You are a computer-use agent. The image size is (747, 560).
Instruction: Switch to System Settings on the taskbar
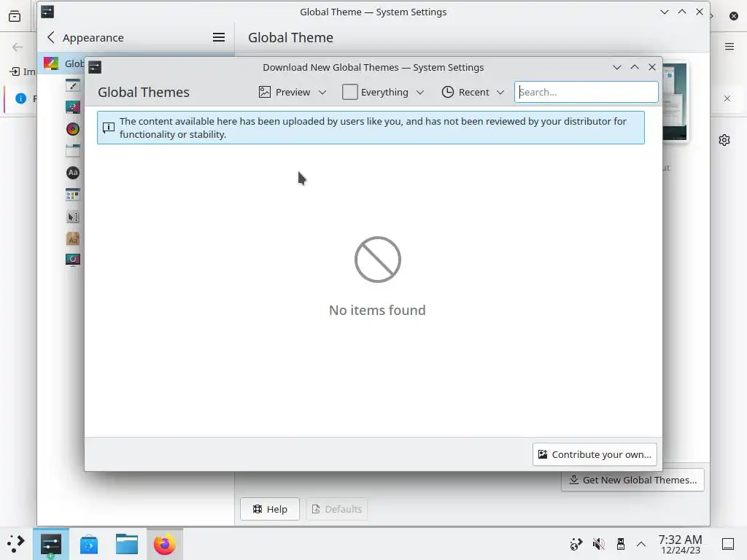pos(51,544)
